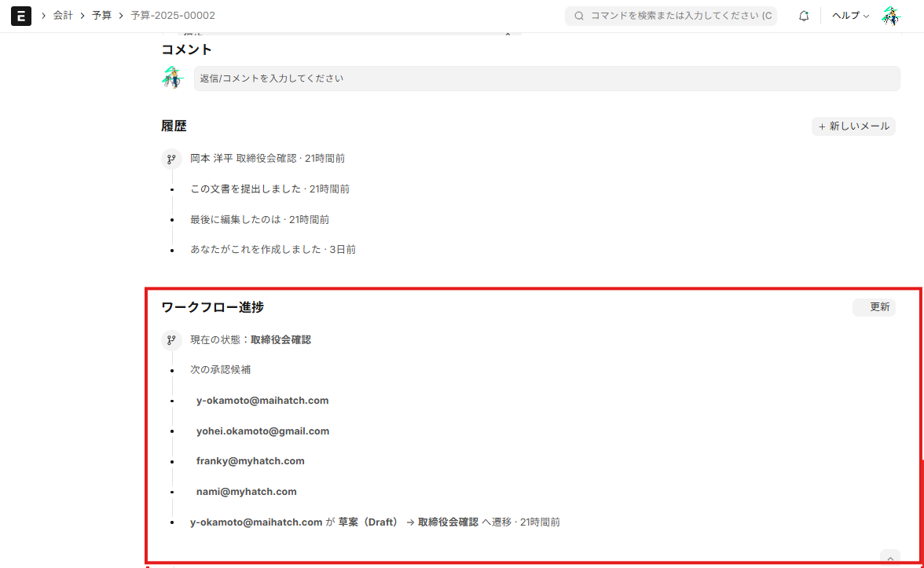Open the ERPNext home logo icon
Image resolution: width=924 pixels, height=568 pixels.
pos(20,16)
